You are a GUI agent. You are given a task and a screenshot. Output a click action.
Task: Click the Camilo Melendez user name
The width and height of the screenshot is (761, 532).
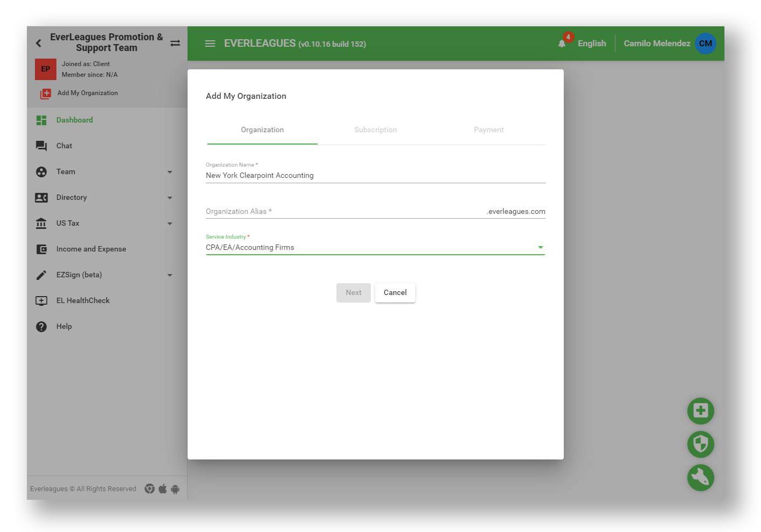click(657, 44)
